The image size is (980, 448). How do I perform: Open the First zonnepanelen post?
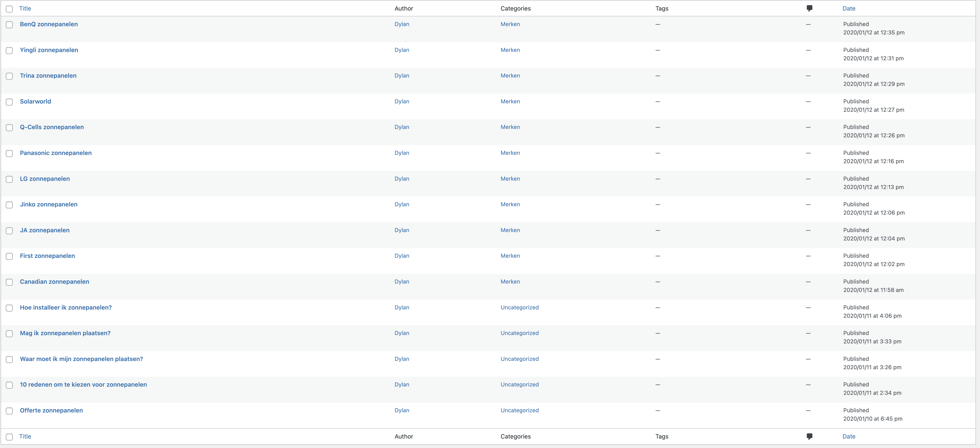(x=48, y=256)
